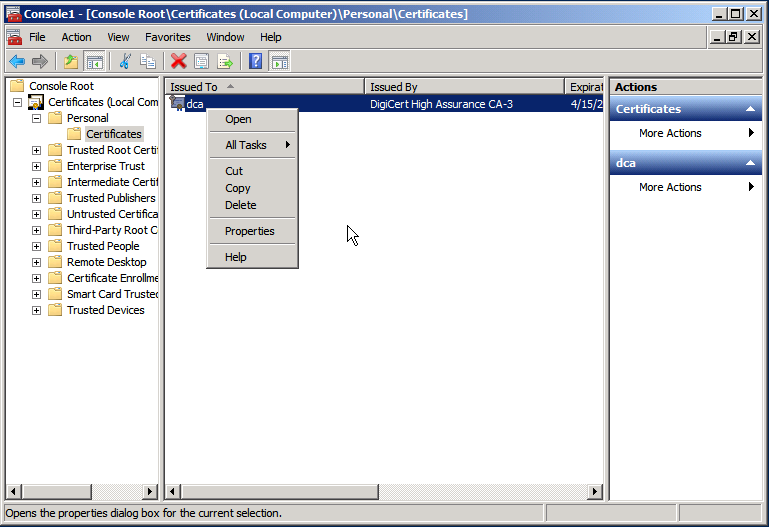Viewport: 769px width, 527px height.
Task: Click the blue Help question mark icon
Action: (256, 62)
